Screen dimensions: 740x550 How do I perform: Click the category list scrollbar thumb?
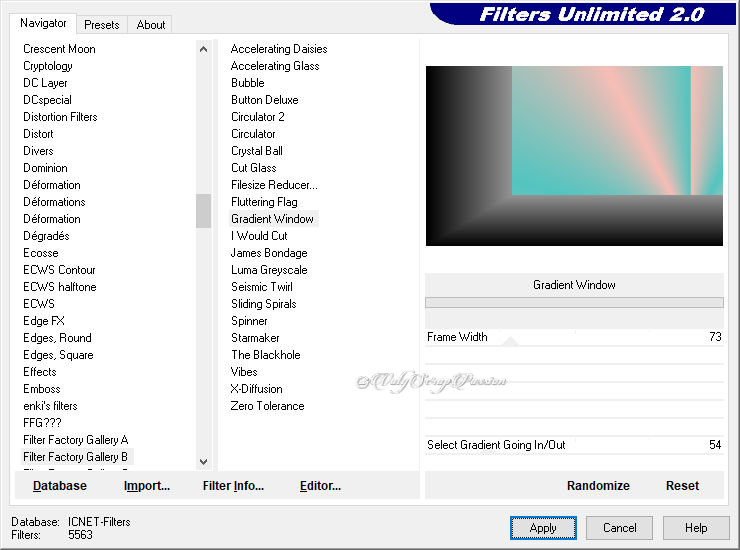[x=203, y=211]
